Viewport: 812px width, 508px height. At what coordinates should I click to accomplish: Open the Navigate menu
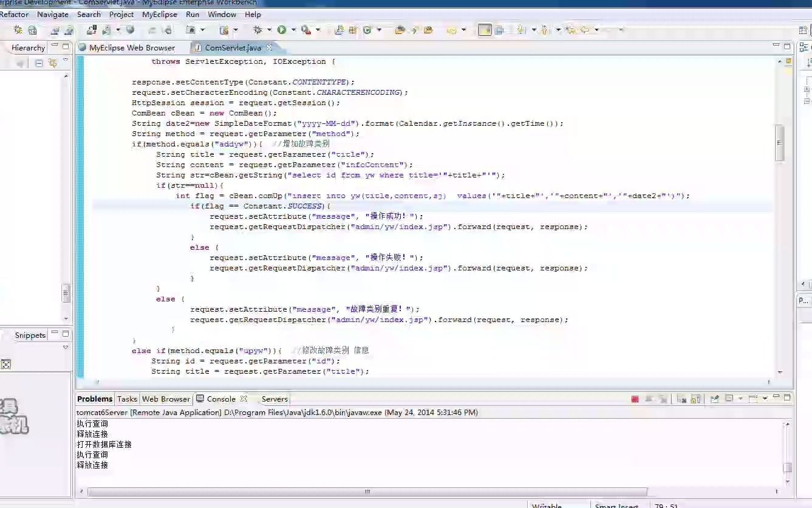[x=53, y=15]
